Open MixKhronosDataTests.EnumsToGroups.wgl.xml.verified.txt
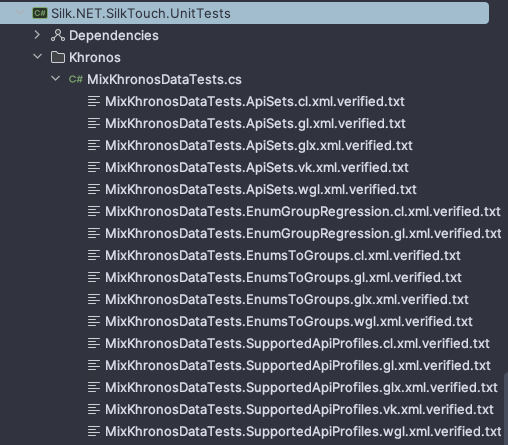 coord(289,321)
